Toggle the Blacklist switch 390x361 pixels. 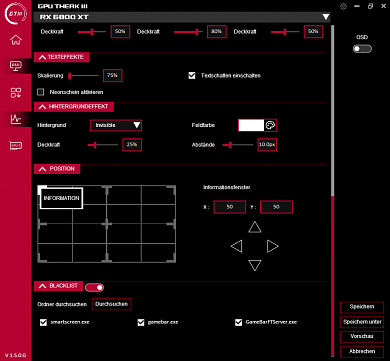point(94,287)
